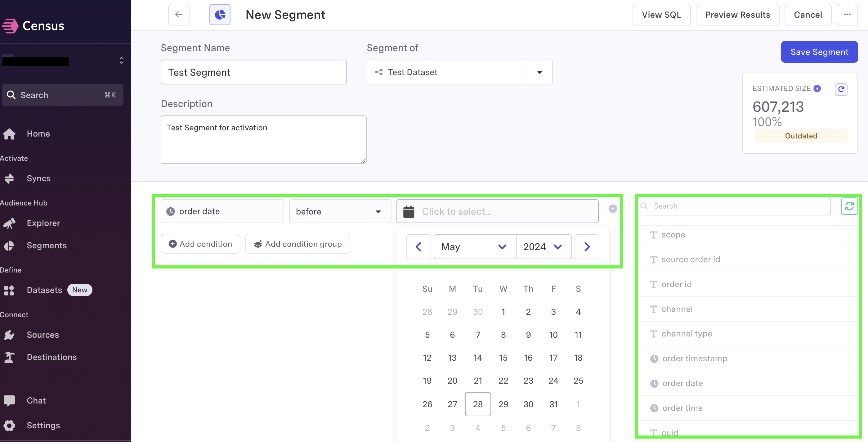Navigate to Destinations in sidebar
The width and height of the screenshot is (868, 442).
51,357
